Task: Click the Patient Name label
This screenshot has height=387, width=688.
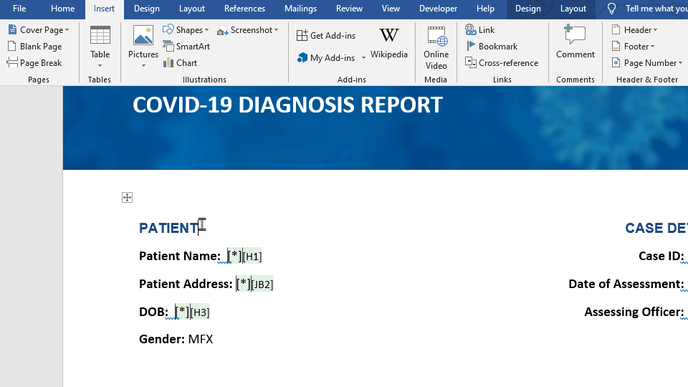Action: [x=180, y=256]
